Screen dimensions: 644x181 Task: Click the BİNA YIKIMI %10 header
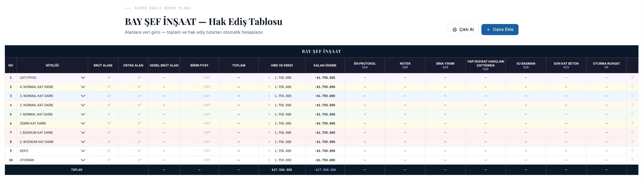click(445, 65)
